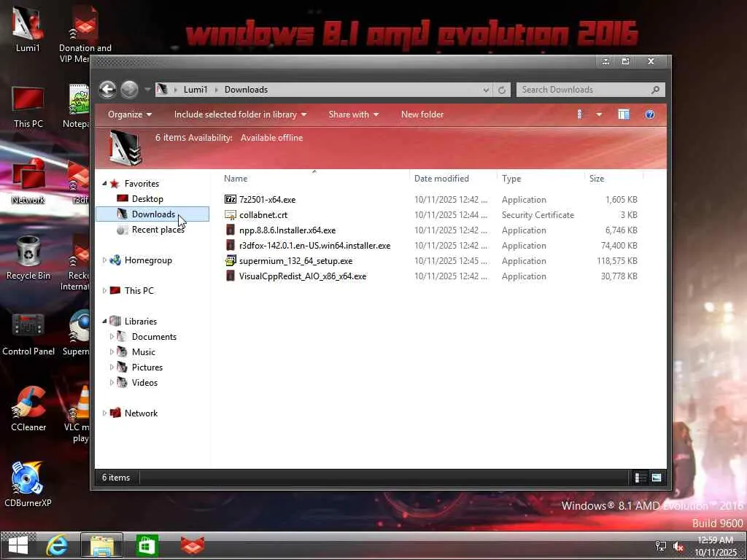Refresh the Downloads folder view
This screenshot has width=747, height=560.
point(502,90)
